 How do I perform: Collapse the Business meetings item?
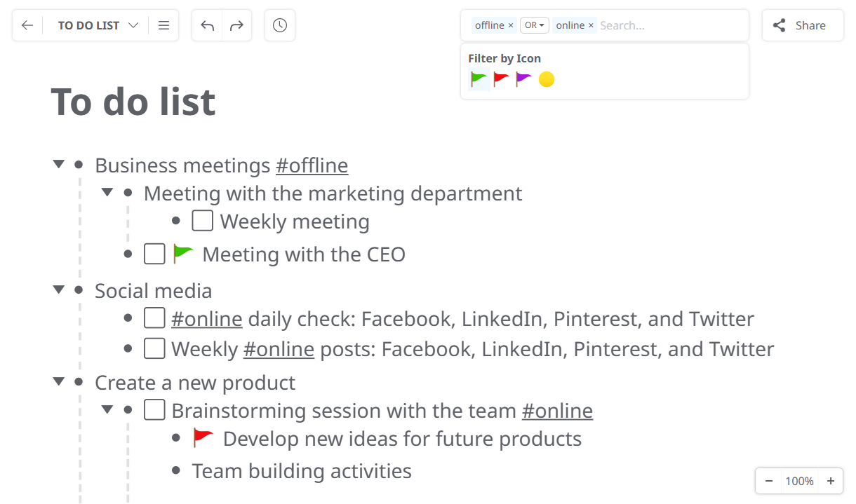[59, 165]
